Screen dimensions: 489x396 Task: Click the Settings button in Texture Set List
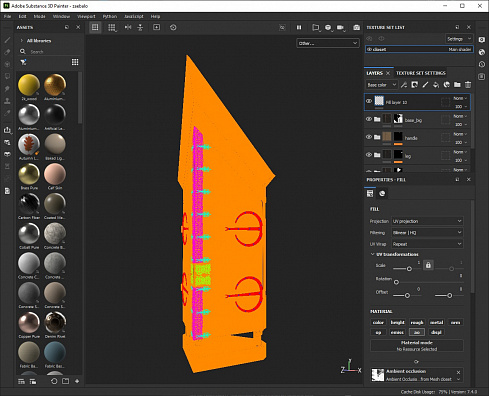[459, 39]
